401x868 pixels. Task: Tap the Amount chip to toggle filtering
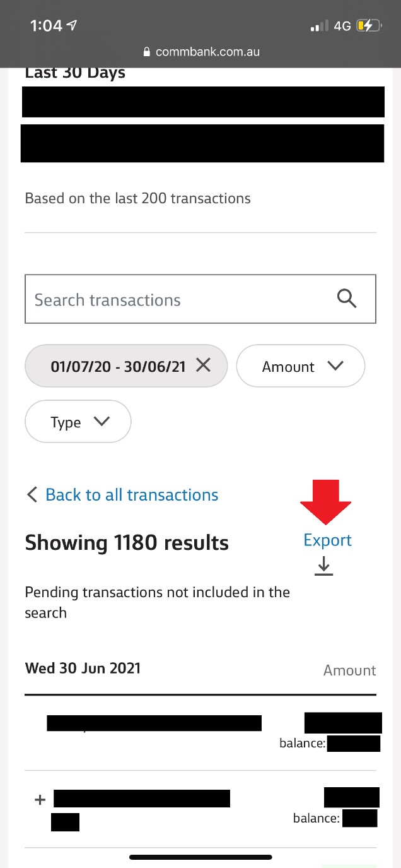300,366
